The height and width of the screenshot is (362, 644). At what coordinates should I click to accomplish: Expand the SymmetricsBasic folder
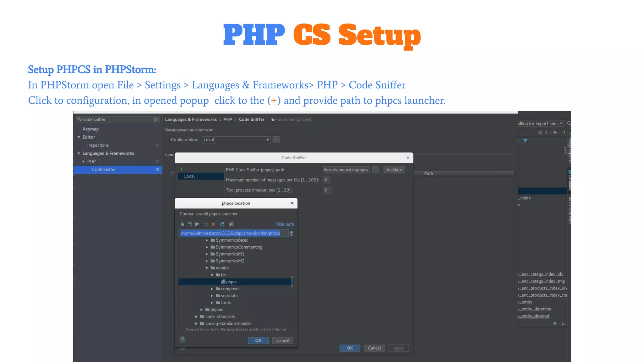[x=207, y=240]
